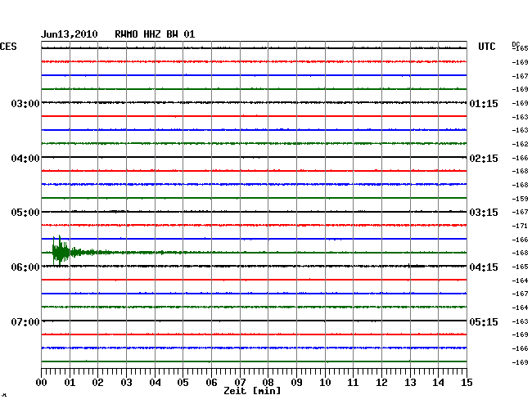
Task: Click the 03:15 UTC time label
Action: coord(484,213)
